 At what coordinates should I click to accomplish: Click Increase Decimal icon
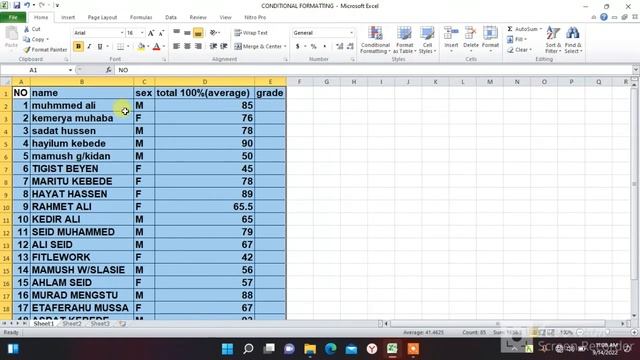[339, 47]
